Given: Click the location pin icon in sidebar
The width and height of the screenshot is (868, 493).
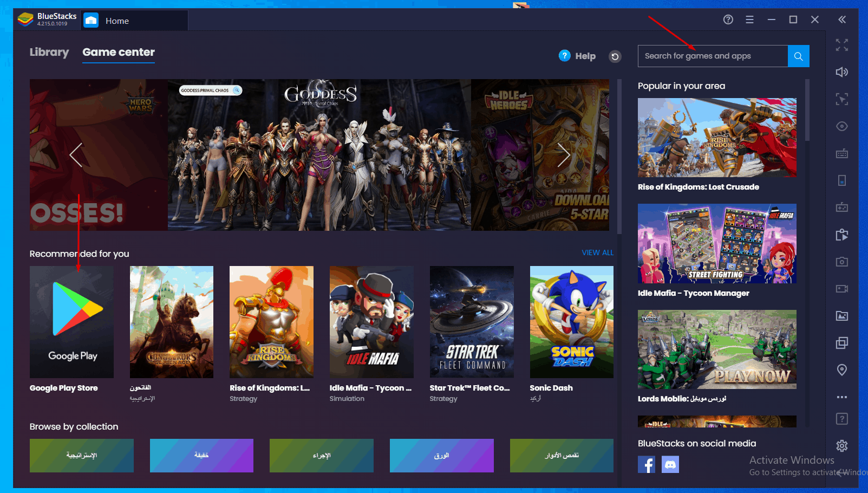Looking at the screenshot, I should click(841, 370).
